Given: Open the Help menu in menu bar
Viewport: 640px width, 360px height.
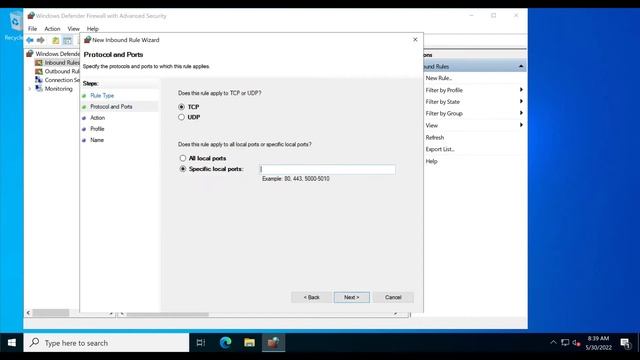Looking at the screenshot, I should 93,29.
